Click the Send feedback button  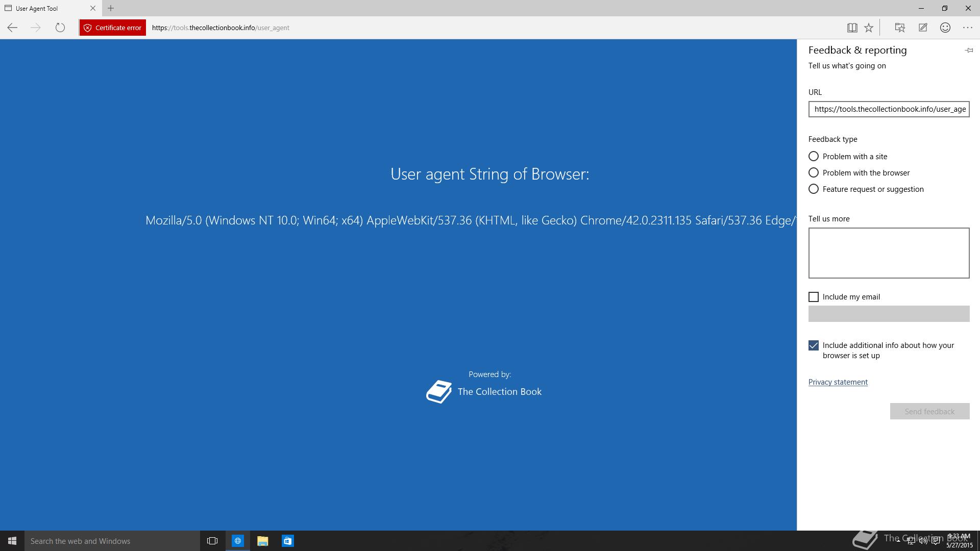pyautogui.click(x=929, y=411)
